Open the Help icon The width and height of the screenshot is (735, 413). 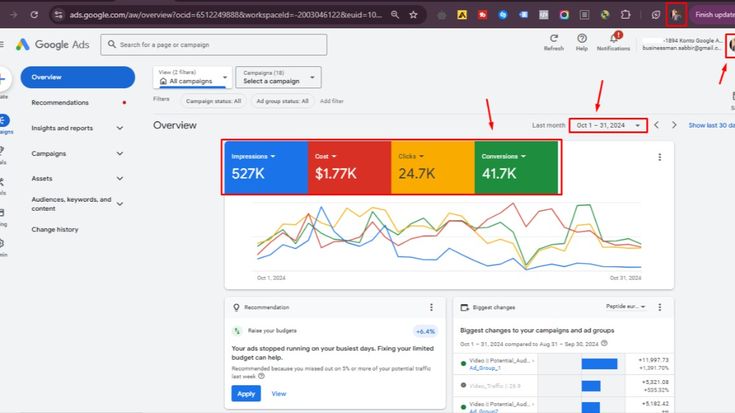582,38
